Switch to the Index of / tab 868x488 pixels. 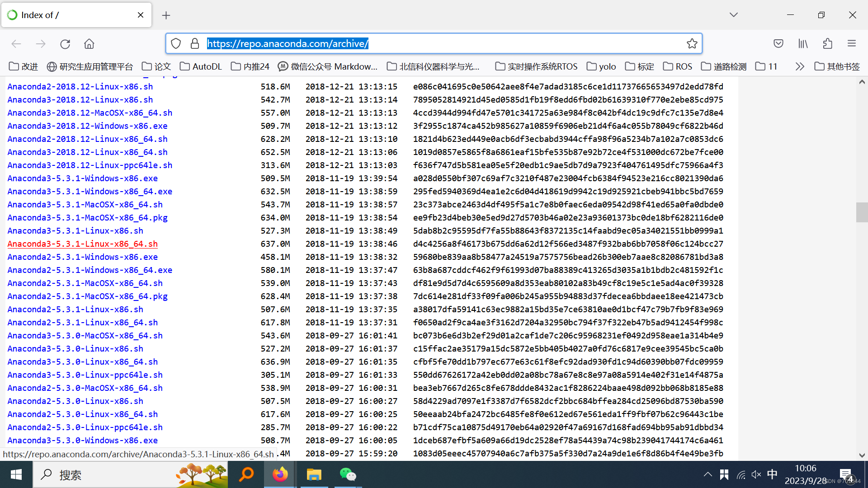68,14
